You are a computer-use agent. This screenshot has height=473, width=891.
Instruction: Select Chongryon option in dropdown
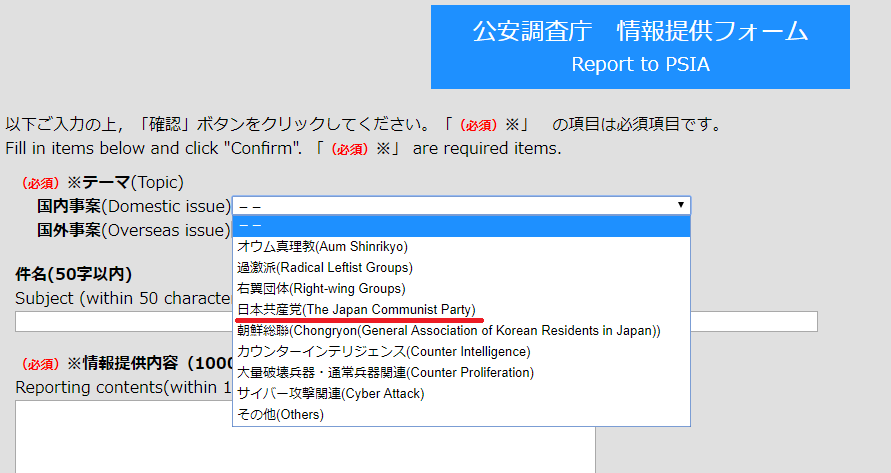point(461,331)
